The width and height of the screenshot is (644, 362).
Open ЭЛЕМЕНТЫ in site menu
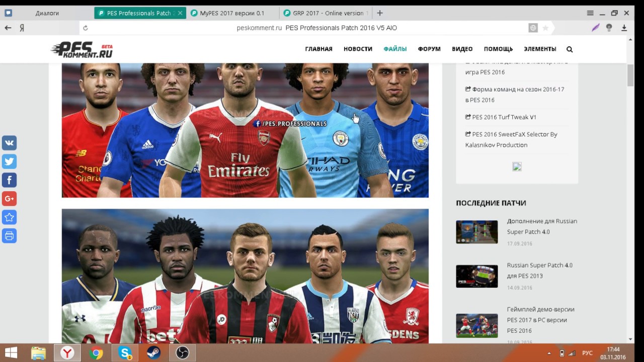pos(540,49)
